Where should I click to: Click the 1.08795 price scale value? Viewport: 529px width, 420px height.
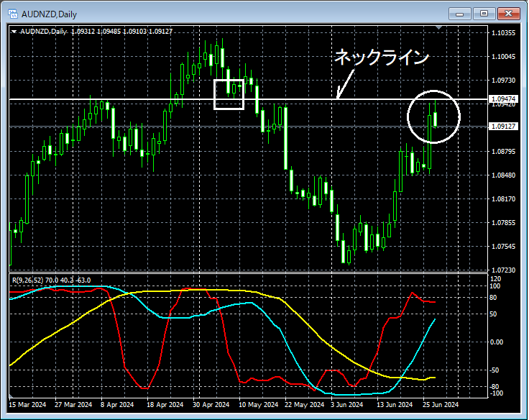[503, 151]
